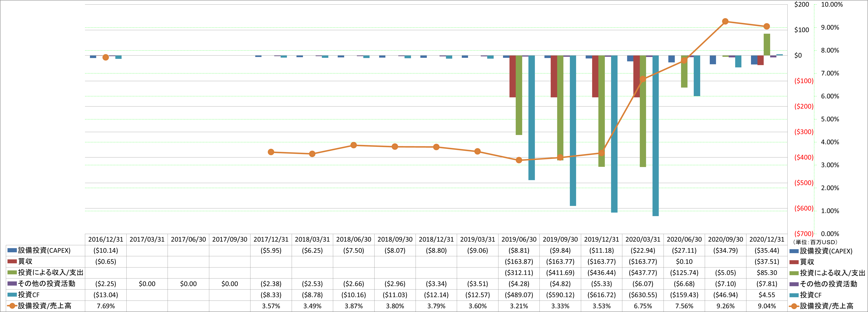The image size is (868, 312).
Task: Select the 2019/03/31 column header
Action: (478, 239)
